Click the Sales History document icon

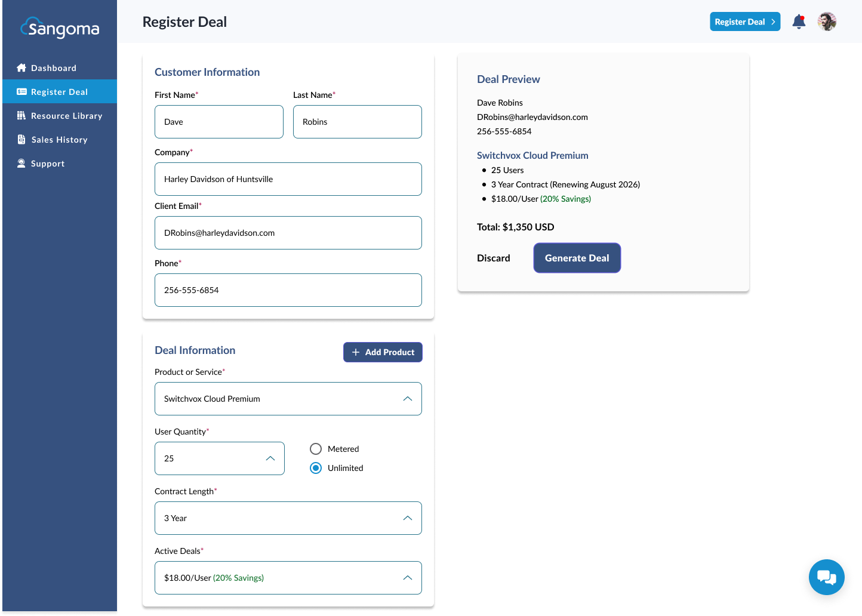click(x=21, y=139)
